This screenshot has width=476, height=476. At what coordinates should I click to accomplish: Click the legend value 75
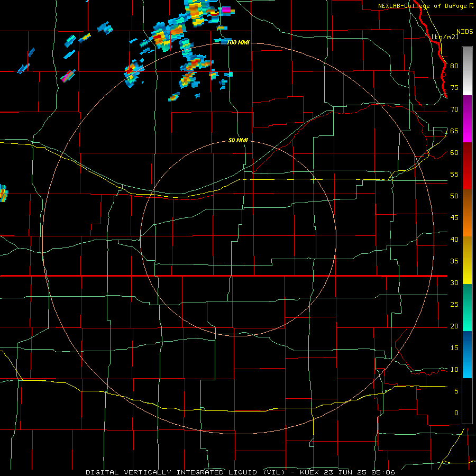[454, 87]
